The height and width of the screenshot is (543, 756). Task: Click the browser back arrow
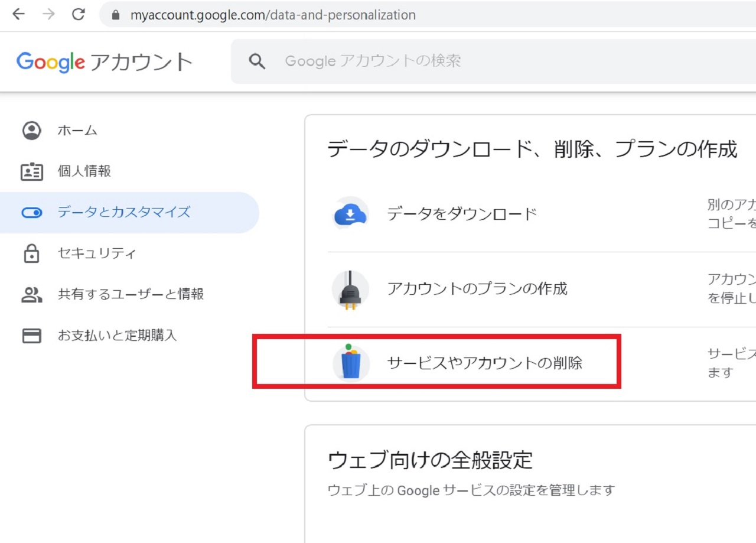coord(19,15)
